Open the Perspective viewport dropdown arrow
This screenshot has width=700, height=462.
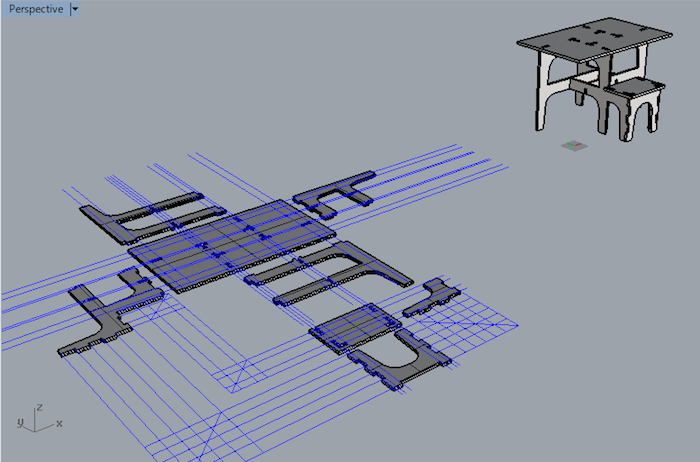click(75, 9)
